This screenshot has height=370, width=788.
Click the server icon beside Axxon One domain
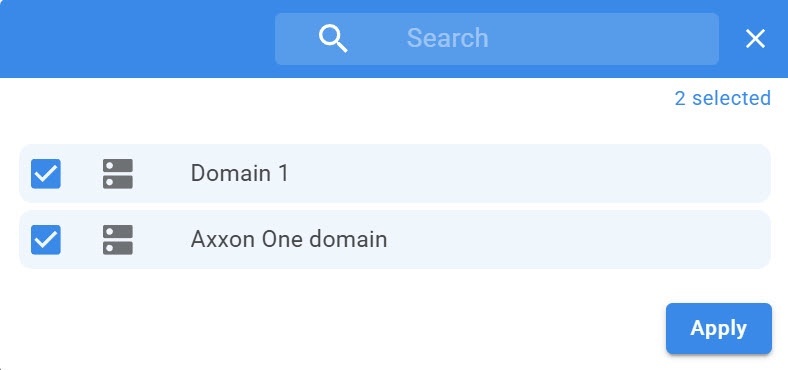tap(118, 239)
